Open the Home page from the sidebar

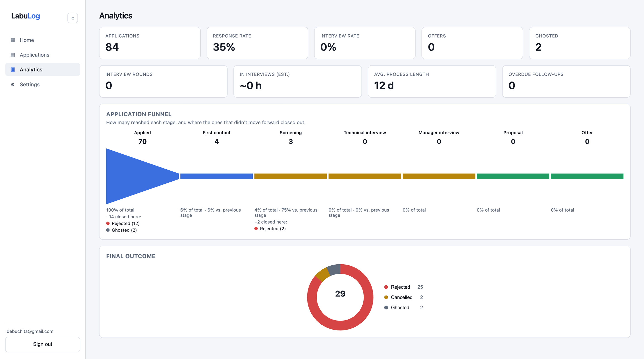pos(43,40)
